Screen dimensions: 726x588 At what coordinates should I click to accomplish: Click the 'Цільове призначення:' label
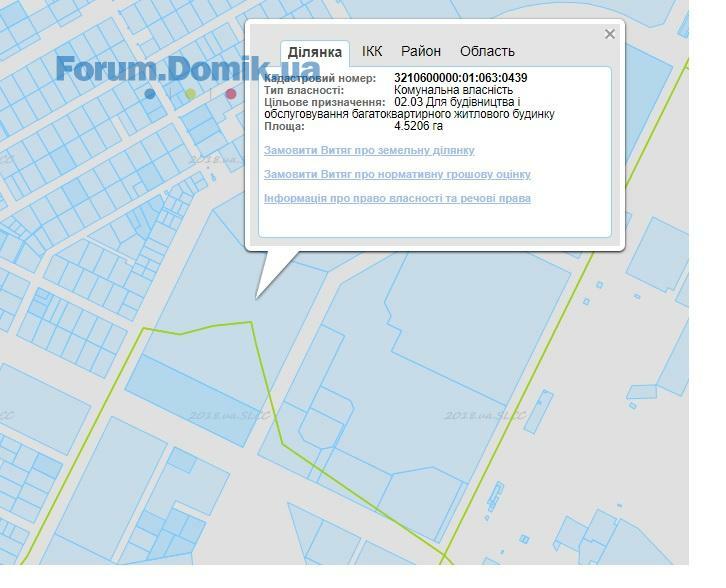(325, 102)
